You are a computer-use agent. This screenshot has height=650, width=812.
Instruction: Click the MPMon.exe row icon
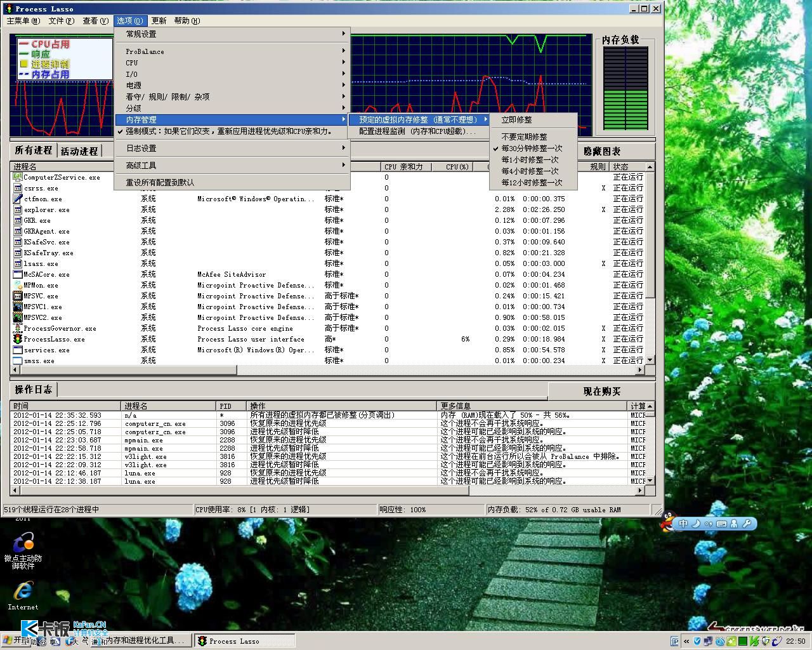point(18,285)
